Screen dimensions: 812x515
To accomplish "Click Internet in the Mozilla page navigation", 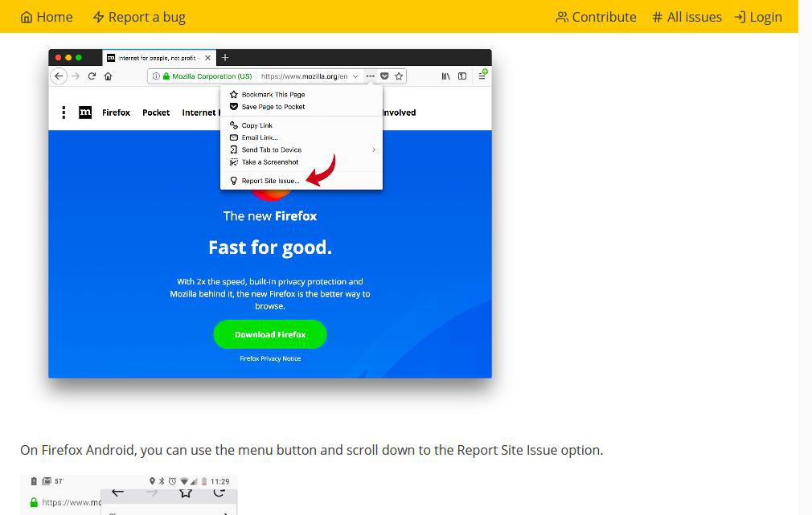I will 199,112.
